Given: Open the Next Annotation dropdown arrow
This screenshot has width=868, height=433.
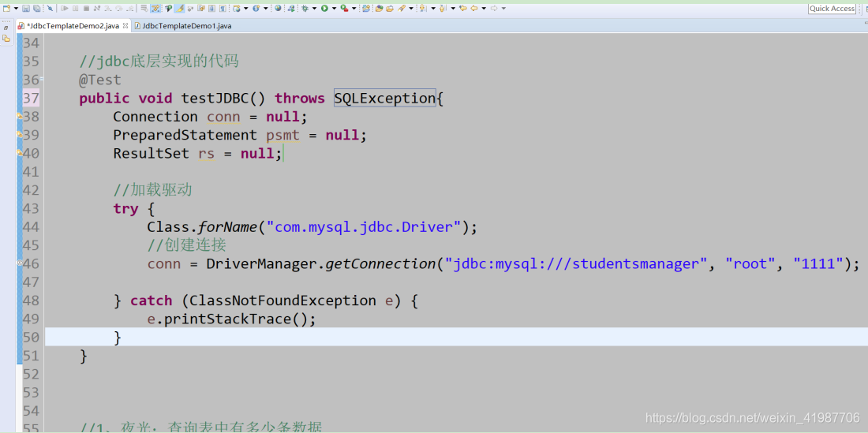Looking at the screenshot, I should tap(433, 9).
